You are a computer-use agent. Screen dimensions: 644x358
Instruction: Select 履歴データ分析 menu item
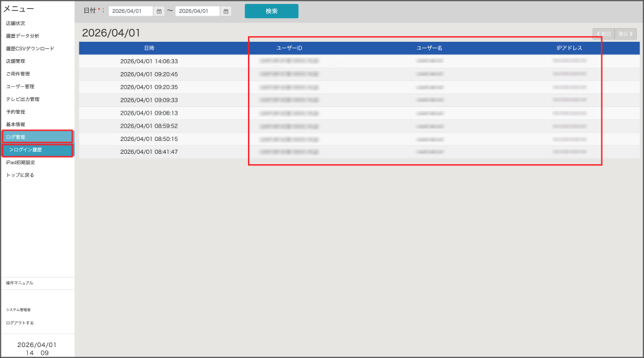[x=23, y=36]
